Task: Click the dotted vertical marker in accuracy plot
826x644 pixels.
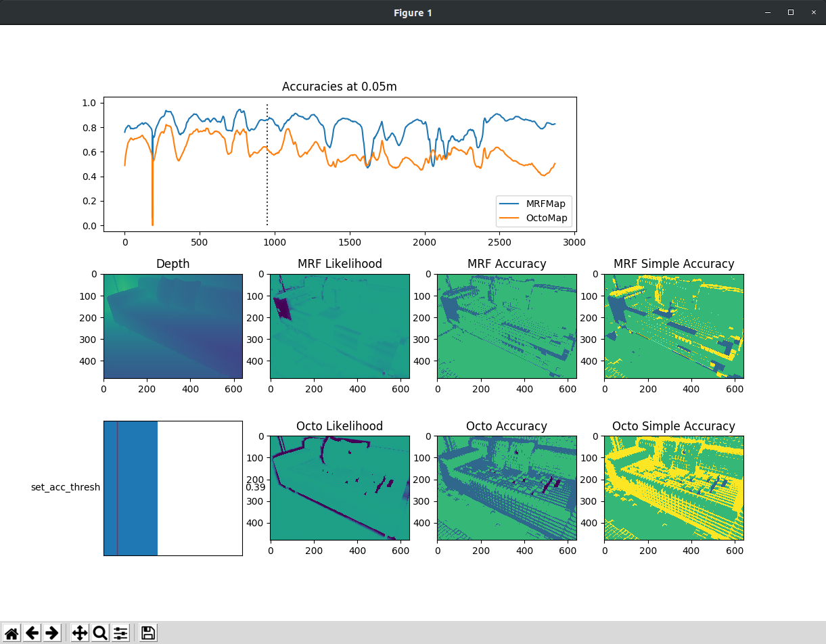Action: (x=267, y=189)
